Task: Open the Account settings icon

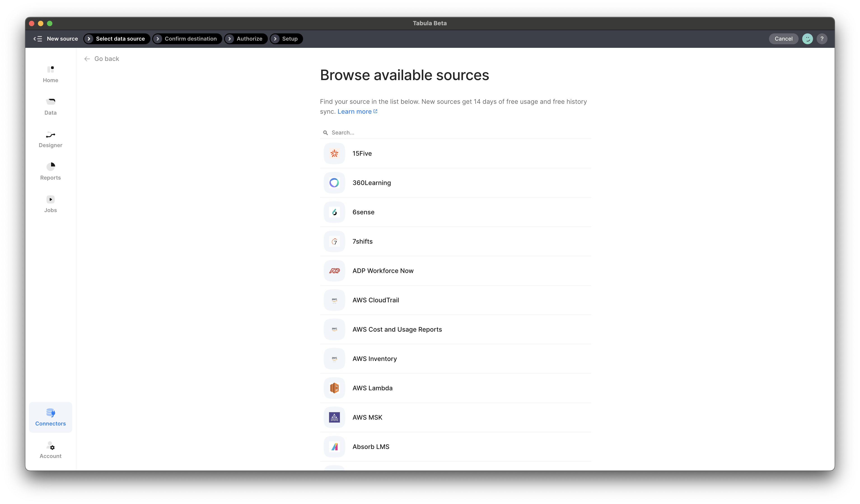Action: [x=51, y=446]
